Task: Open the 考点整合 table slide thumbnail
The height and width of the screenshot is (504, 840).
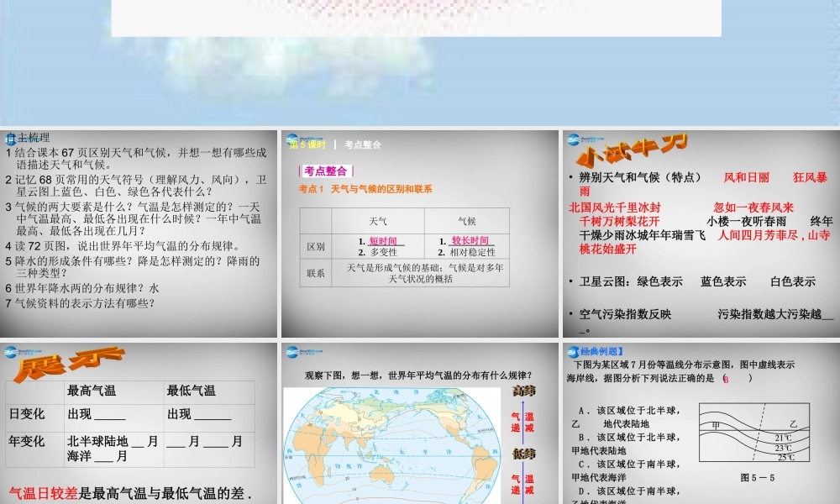Action: pyautogui.click(x=419, y=234)
